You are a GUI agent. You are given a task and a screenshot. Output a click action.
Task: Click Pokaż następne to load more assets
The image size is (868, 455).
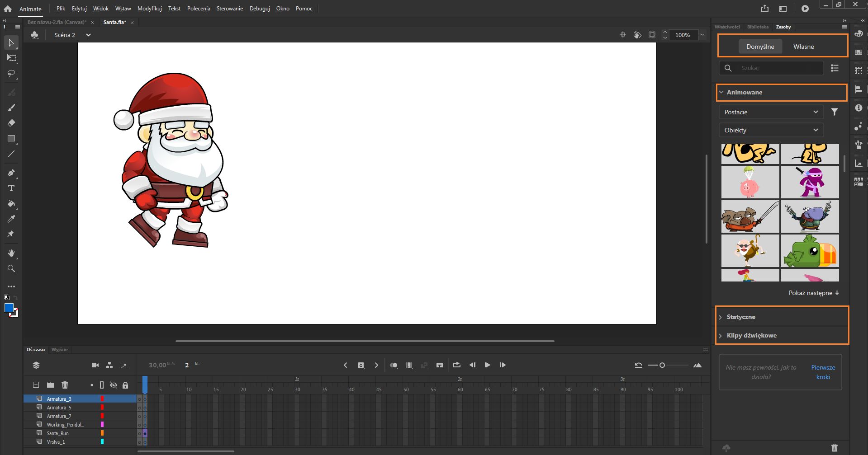(x=814, y=293)
